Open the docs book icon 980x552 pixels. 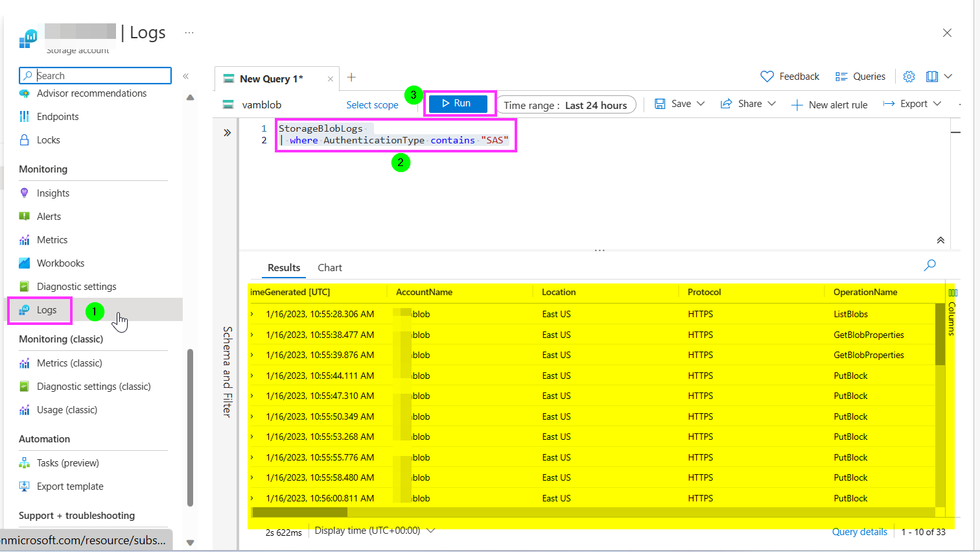pos(932,77)
